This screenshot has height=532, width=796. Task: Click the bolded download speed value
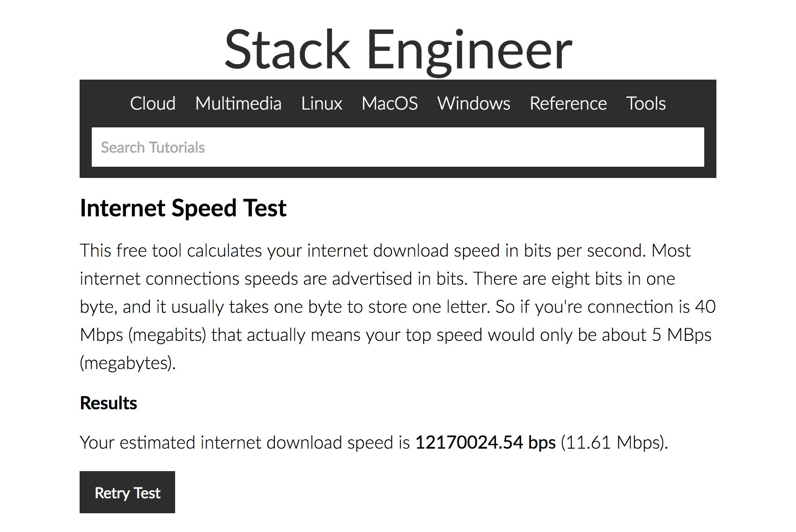(x=486, y=442)
